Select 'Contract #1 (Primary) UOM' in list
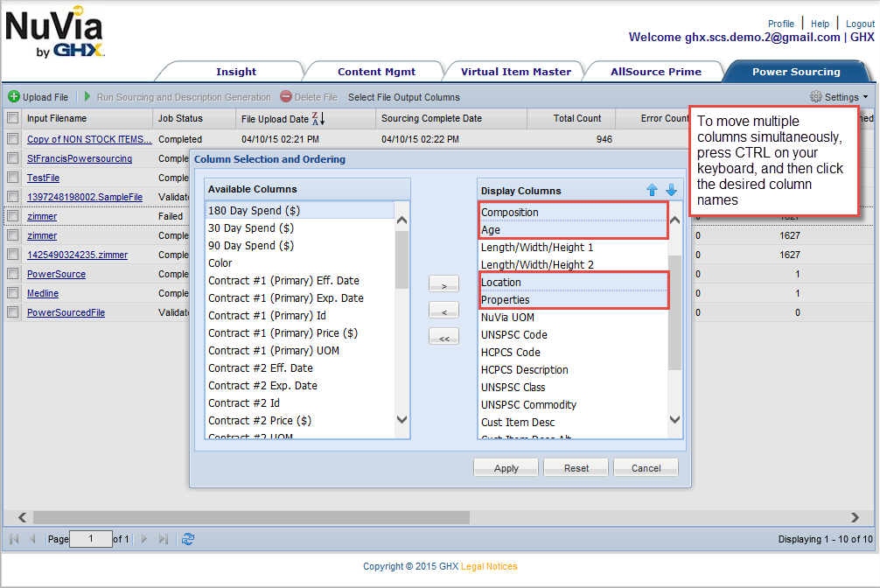This screenshot has width=880, height=588. click(300, 351)
